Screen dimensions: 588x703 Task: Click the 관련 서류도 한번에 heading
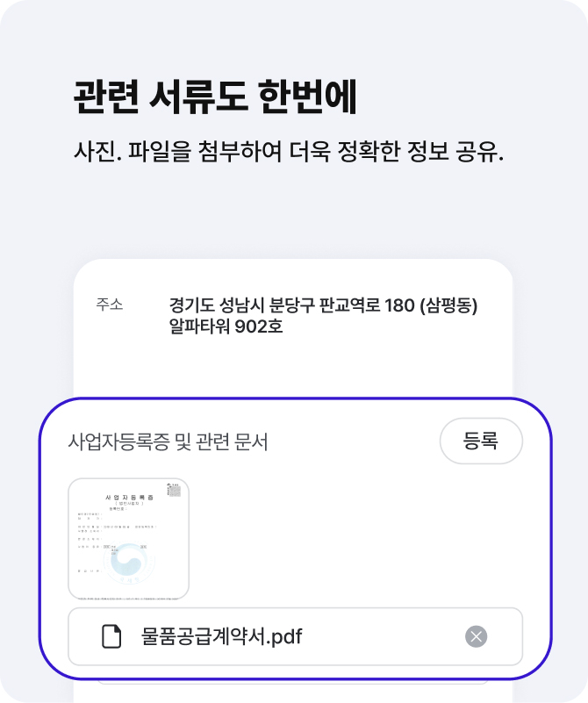click(215, 97)
